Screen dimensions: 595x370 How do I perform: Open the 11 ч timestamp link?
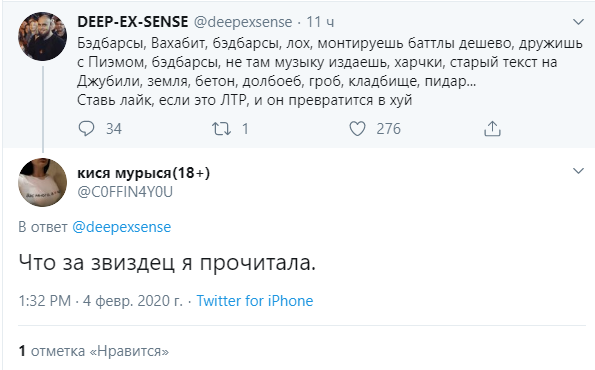click(320, 22)
